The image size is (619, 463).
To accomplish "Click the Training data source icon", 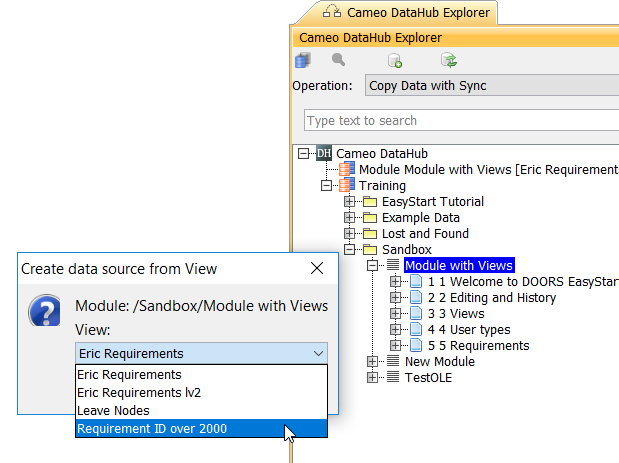I will [346, 186].
